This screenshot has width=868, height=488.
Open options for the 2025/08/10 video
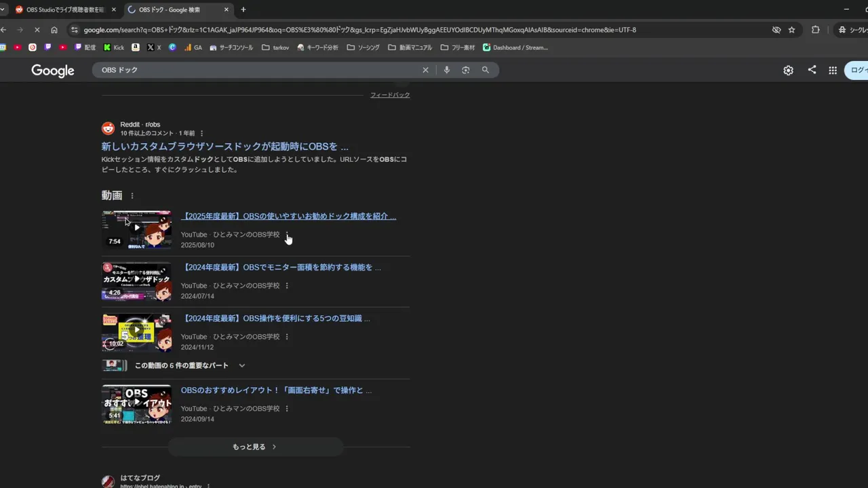pos(287,235)
